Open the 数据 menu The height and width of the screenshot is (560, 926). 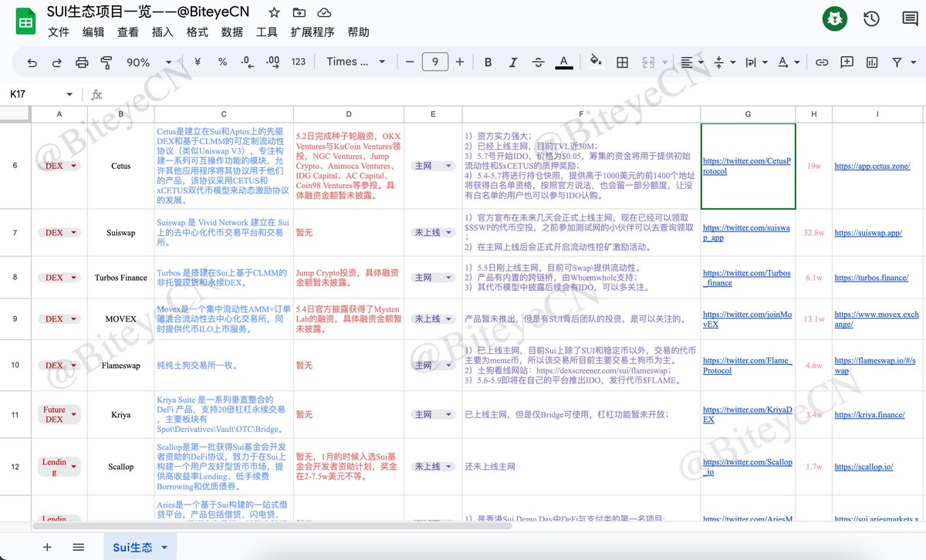click(232, 32)
